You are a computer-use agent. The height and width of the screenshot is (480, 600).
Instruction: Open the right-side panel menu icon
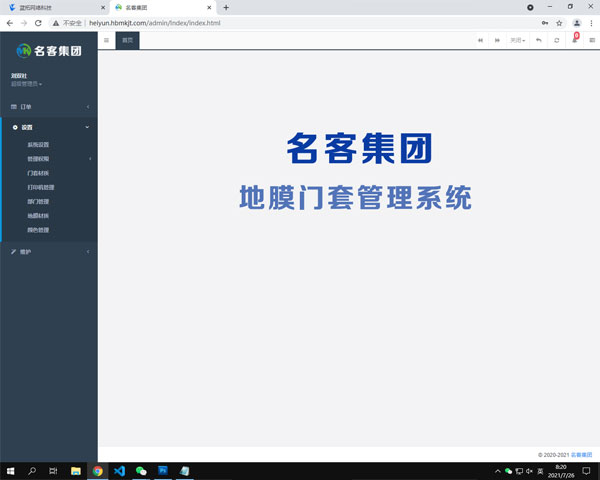591,40
